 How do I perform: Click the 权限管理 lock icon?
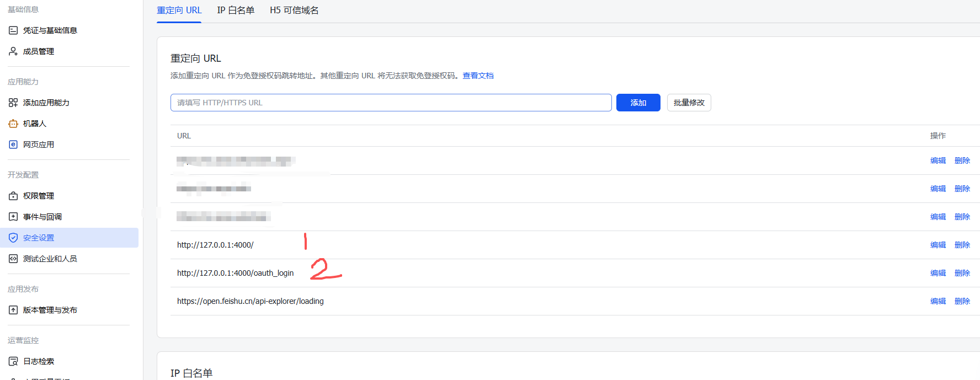[13, 196]
